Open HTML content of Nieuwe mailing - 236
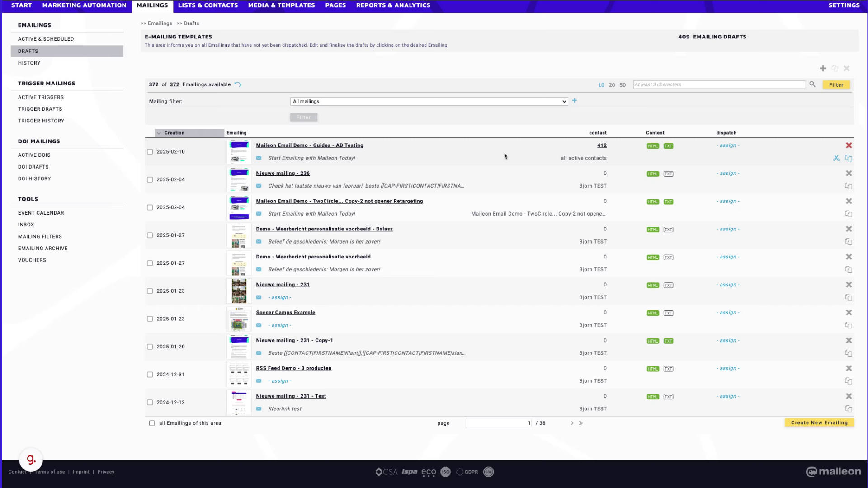This screenshot has width=868, height=488. (653, 174)
